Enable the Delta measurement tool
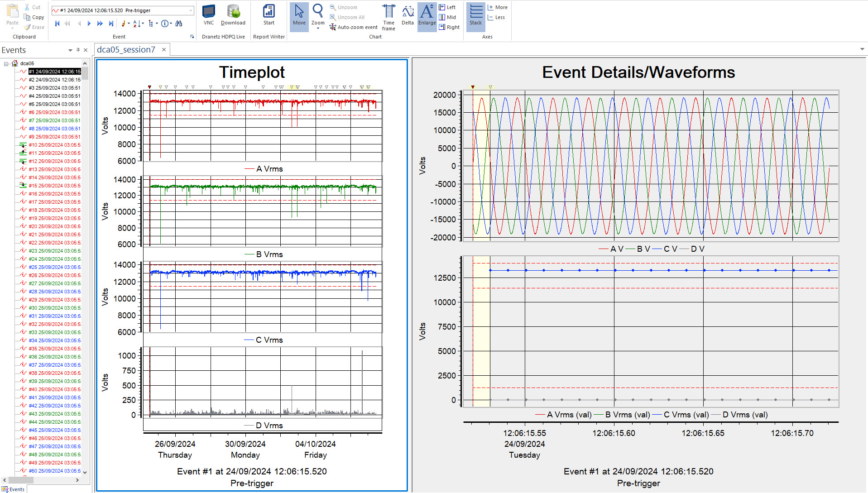Image resolution: width=868 pixels, height=493 pixels. [x=408, y=15]
